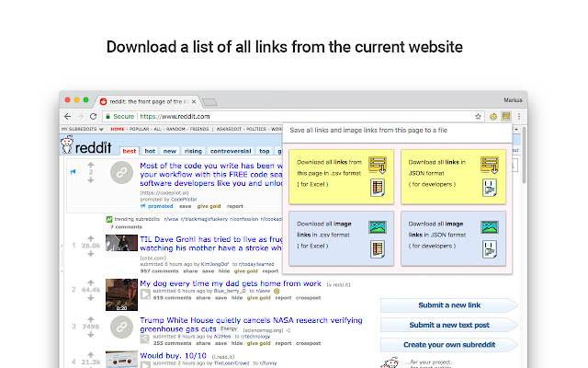Open MY SUBREDDITS dropdown
The height and width of the screenshot is (368, 588).
[82, 129]
